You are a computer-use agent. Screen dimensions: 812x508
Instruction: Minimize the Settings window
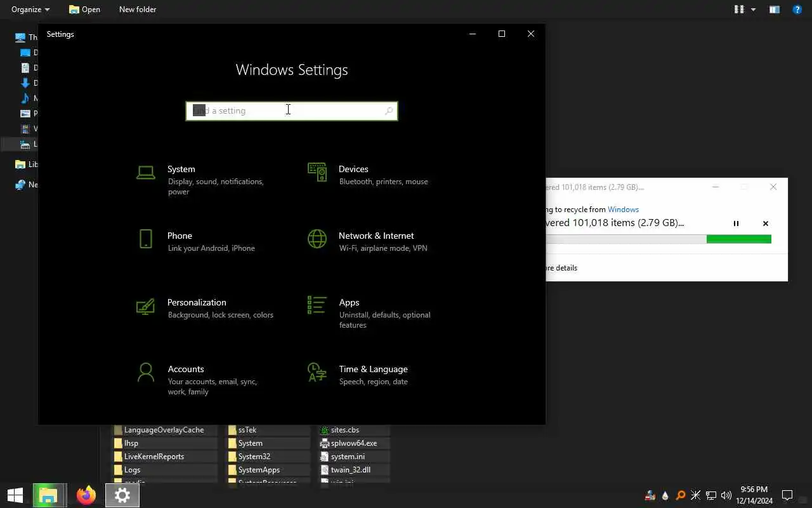(473, 34)
